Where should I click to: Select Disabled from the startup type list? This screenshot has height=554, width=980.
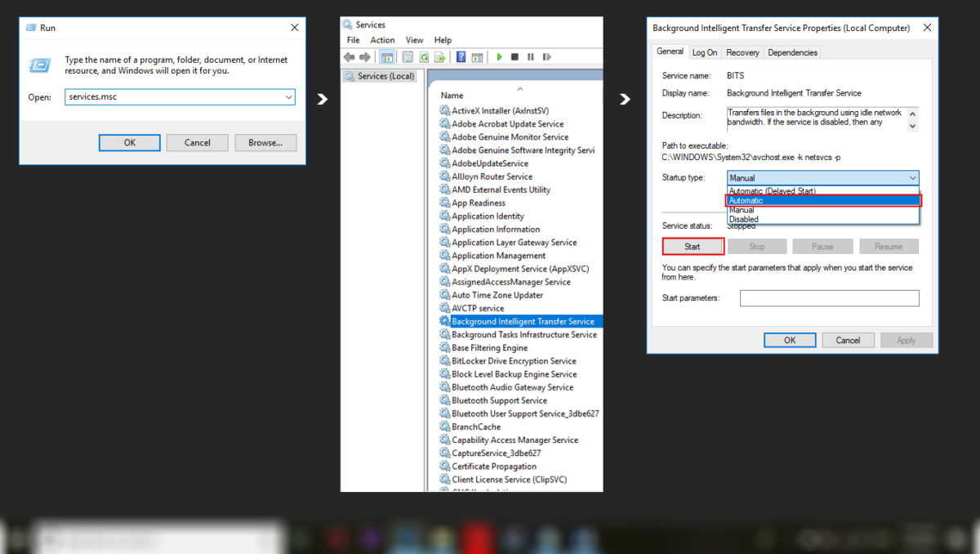tap(822, 219)
